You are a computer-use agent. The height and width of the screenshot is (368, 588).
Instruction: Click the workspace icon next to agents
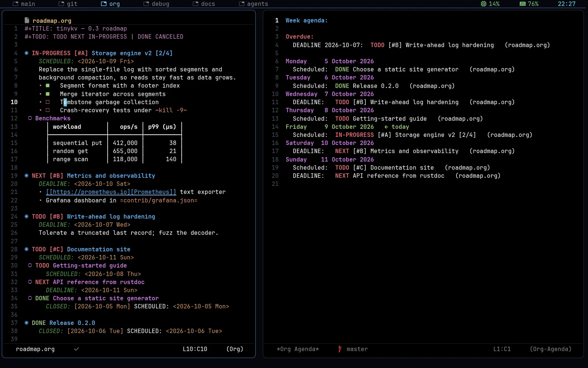coord(241,4)
